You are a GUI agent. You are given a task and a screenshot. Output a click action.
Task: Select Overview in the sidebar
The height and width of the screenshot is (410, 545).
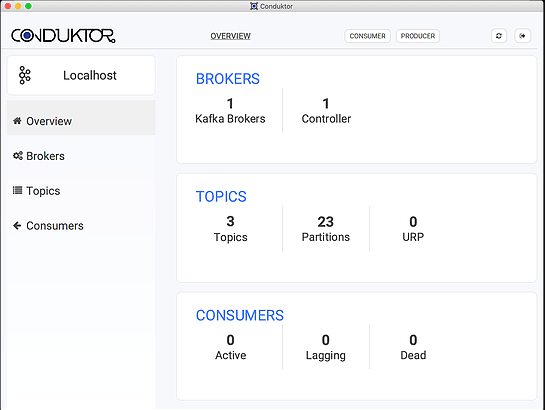pyautogui.click(x=81, y=118)
